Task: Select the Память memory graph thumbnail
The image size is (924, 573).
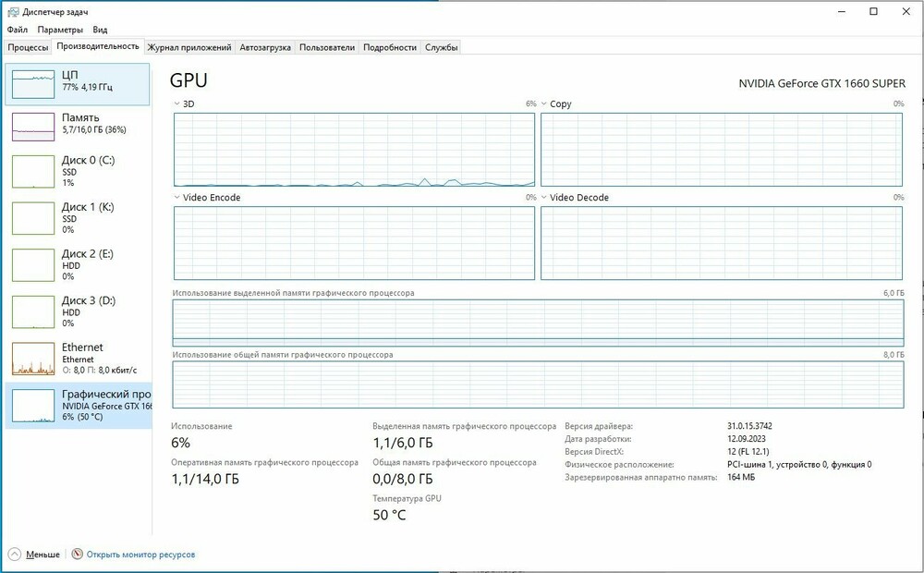Action: [33, 125]
